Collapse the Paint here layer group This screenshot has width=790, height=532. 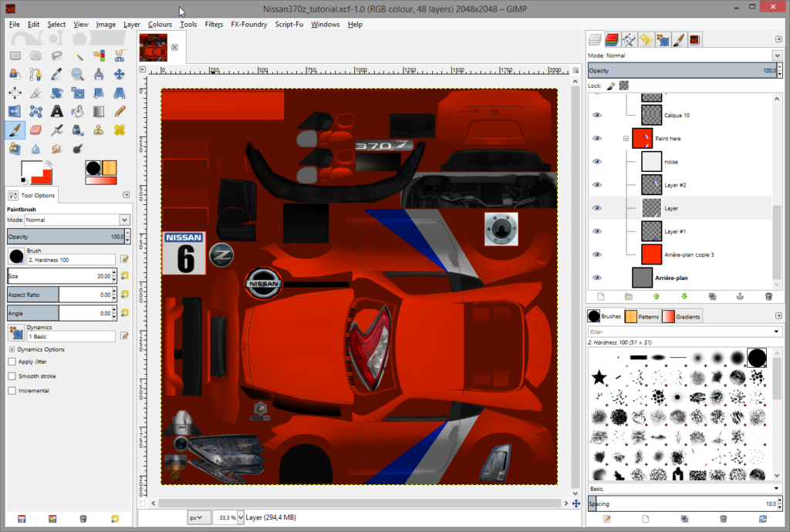coord(626,139)
